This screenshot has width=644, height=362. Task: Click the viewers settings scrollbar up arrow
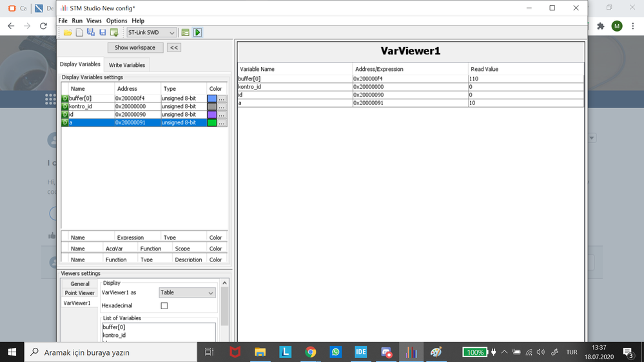225,283
